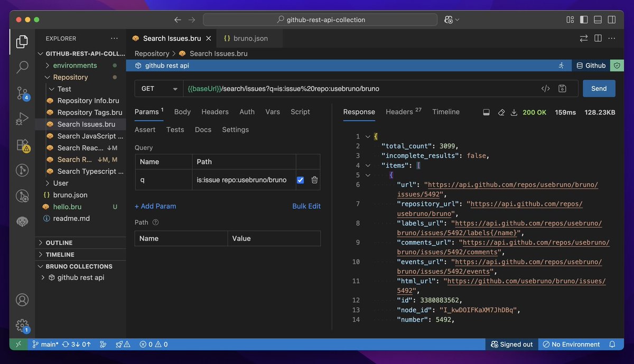Collapse the Test folder
The width and height of the screenshot is (634, 364).
pyautogui.click(x=64, y=89)
